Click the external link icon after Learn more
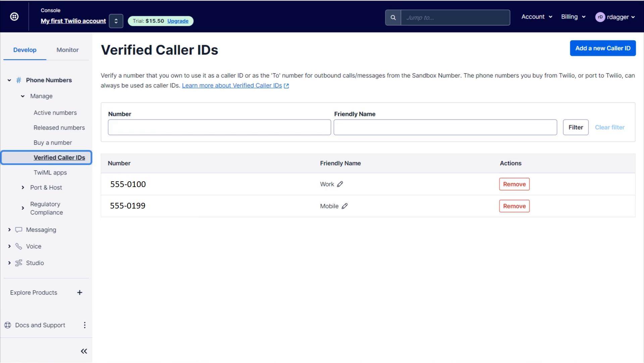 [x=286, y=86]
